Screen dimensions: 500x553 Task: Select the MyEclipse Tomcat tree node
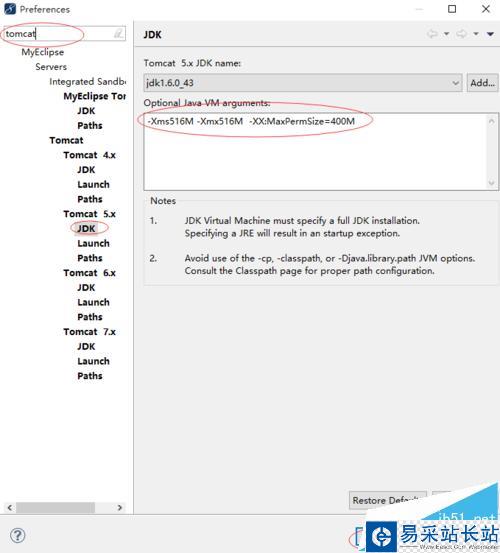tap(94, 96)
